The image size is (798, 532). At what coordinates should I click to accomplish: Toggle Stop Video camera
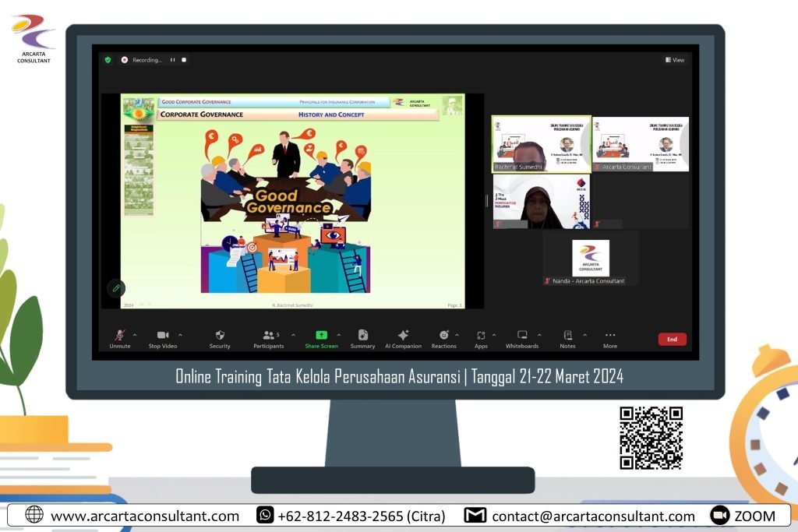[163, 335]
